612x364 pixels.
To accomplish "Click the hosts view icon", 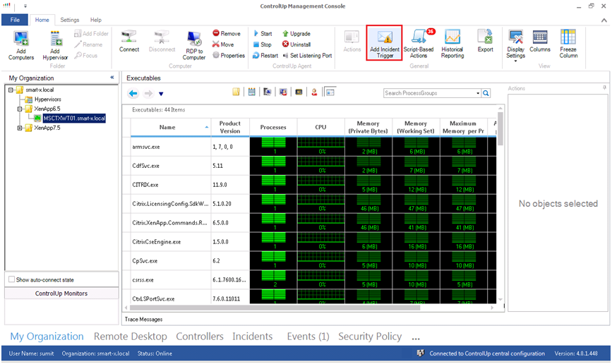I will 252,92.
